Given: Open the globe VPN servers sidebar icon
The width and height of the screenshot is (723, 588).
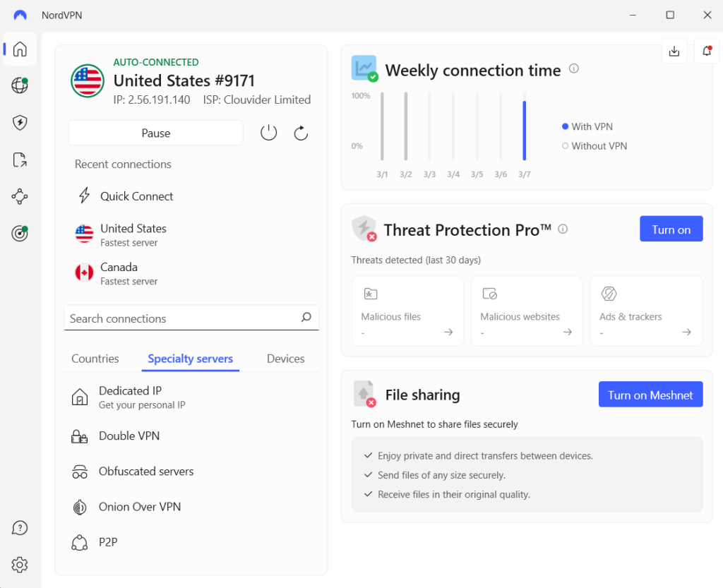Looking at the screenshot, I should tap(20, 86).
